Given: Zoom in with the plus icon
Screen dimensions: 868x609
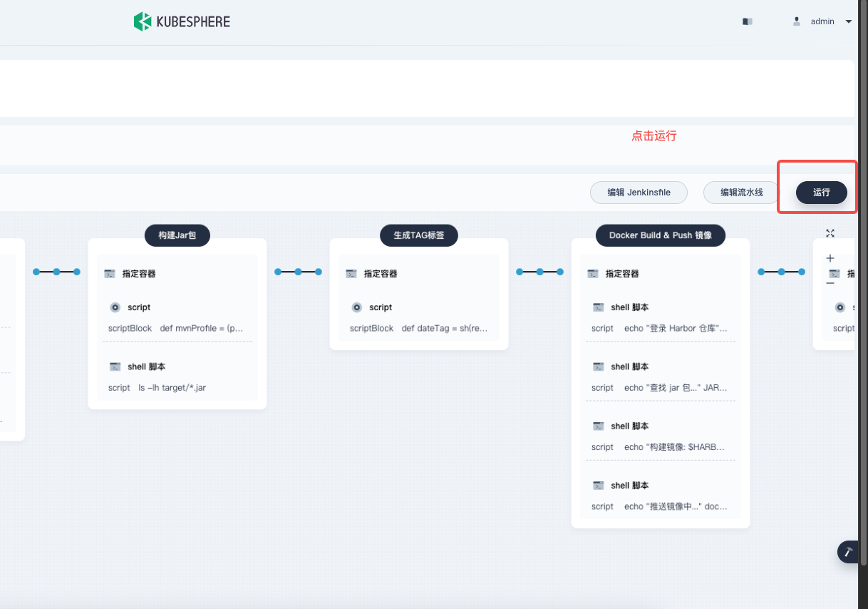Looking at the screenshot, I should pos(830,258).
